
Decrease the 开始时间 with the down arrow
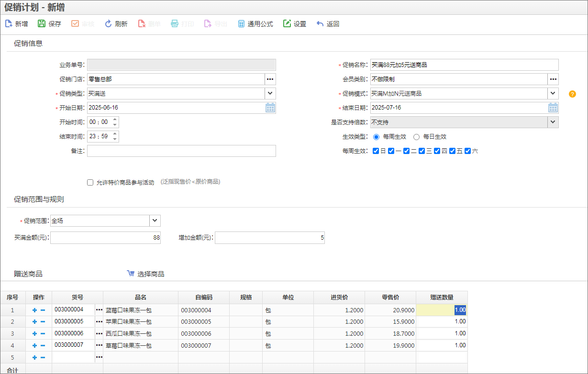coord(115,125)
